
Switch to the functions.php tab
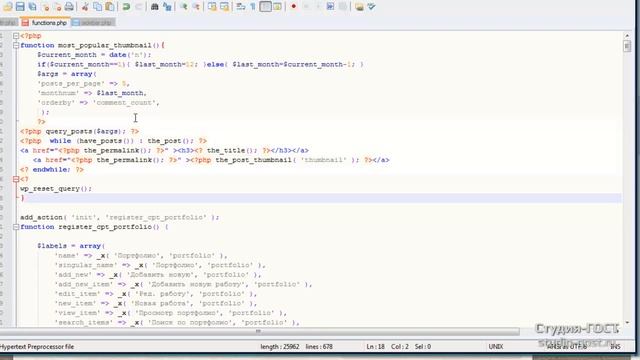point(45,23)
